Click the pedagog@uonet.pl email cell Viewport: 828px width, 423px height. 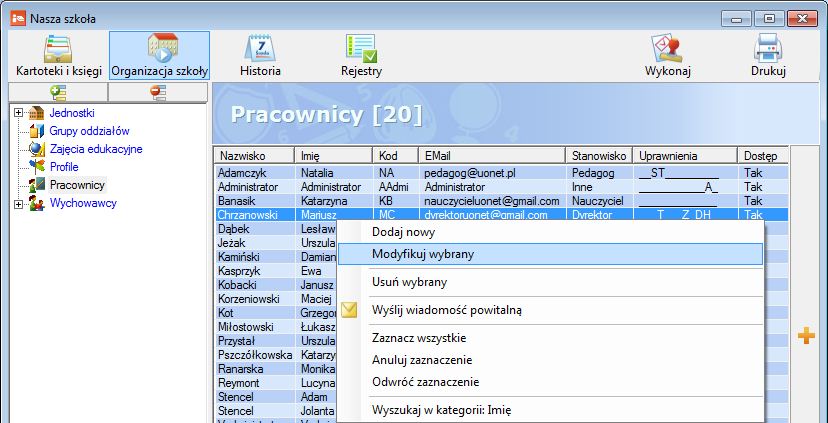point(493,173)
